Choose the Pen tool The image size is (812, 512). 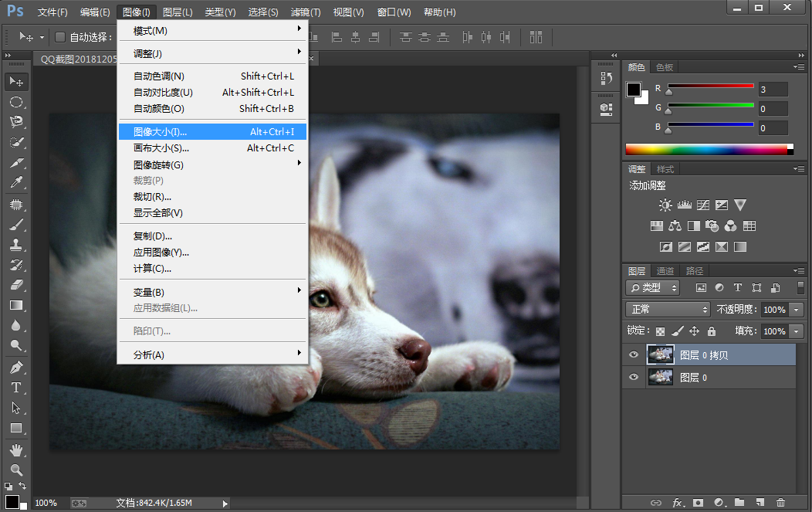(x=15, y=367)
